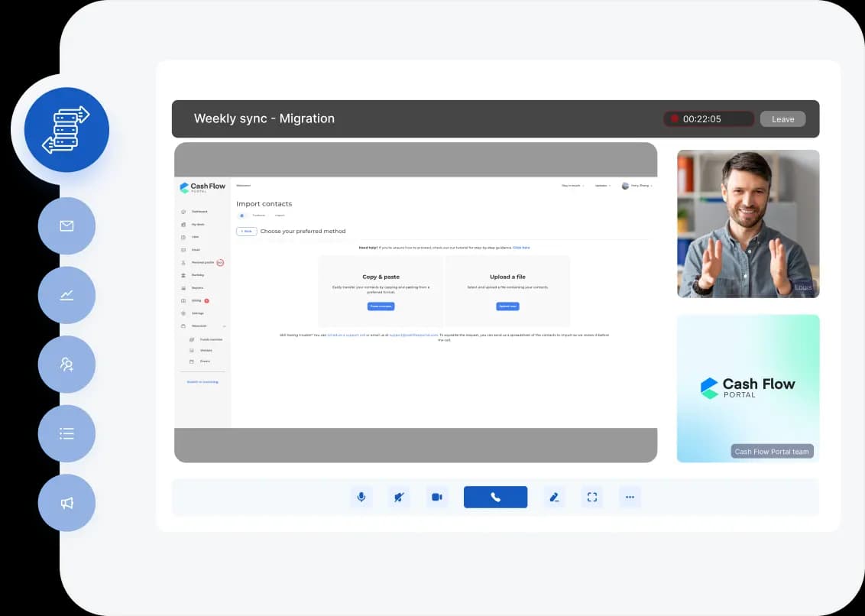Click the megaphone announcements icon
This screenshot has width=865, height=616.
66,503
